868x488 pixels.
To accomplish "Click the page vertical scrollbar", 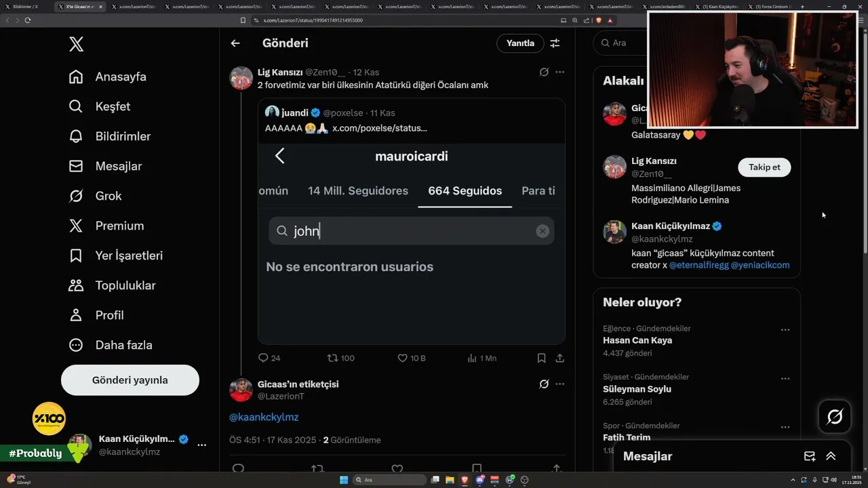I will (x=865, y=142).
